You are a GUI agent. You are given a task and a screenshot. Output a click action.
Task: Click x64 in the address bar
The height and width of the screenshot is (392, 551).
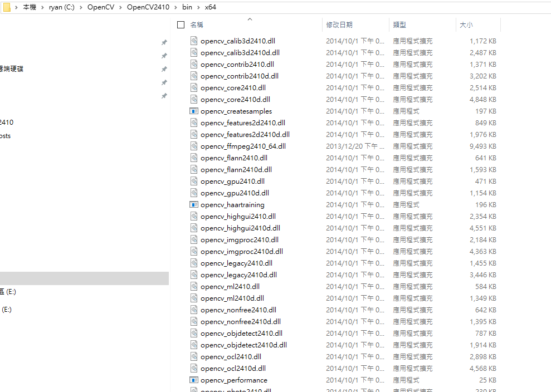coord(211,7)
